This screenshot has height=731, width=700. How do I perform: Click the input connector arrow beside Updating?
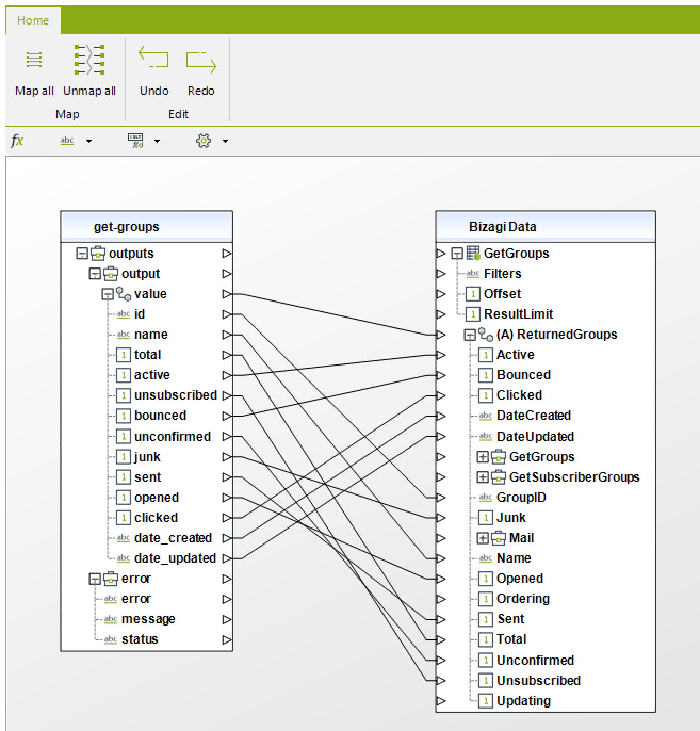[x=441, y=701]
